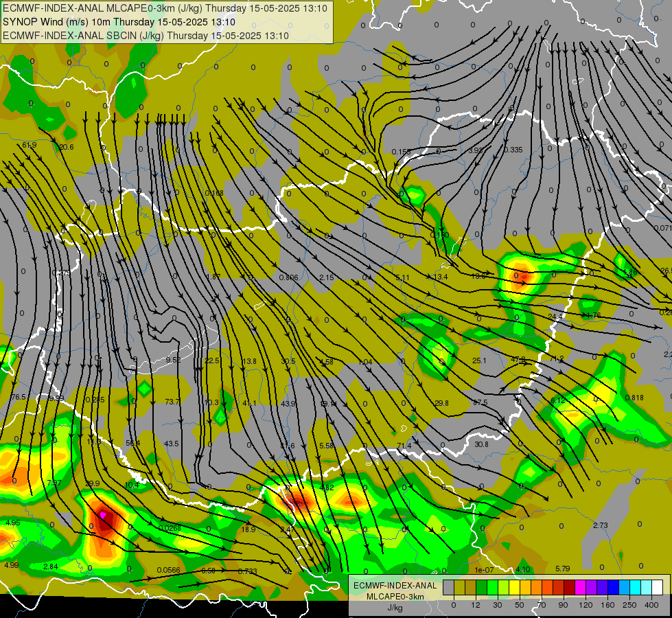
Task: Click the legend scale label 50
Action: point(520,605)
